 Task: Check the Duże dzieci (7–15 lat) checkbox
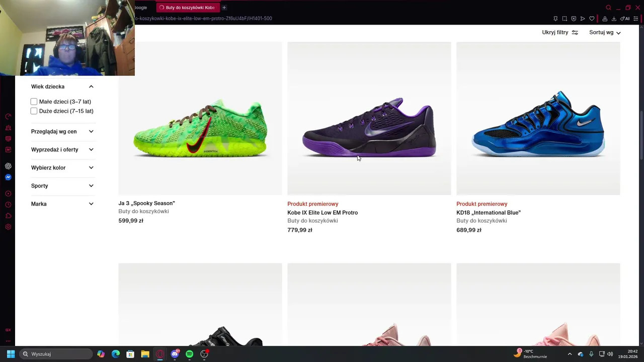pos(34,111)
